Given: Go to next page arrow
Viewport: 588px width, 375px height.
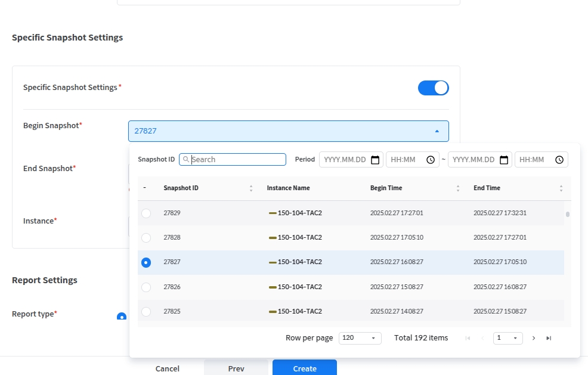Looking at the screenshot, I should coord(533,338).
